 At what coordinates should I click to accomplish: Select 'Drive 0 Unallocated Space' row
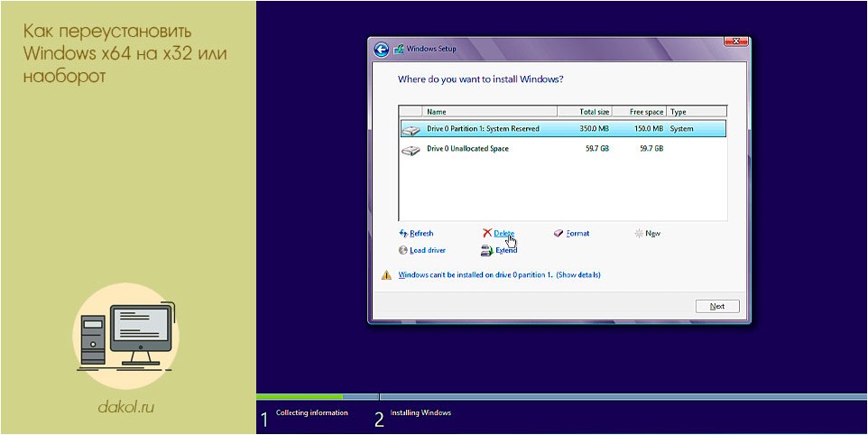pos(563,149)
